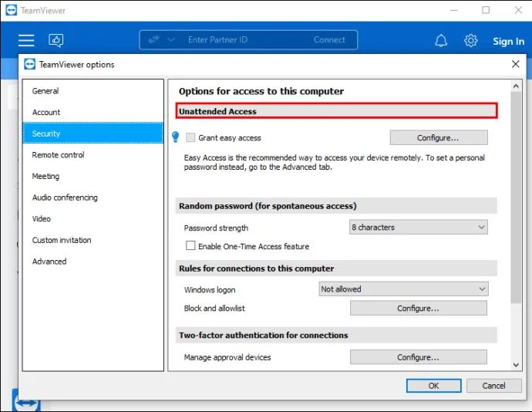Click 'Two-factor authentication for connections' heading
This screenshot has width=532, height=412.
(263, 335)
